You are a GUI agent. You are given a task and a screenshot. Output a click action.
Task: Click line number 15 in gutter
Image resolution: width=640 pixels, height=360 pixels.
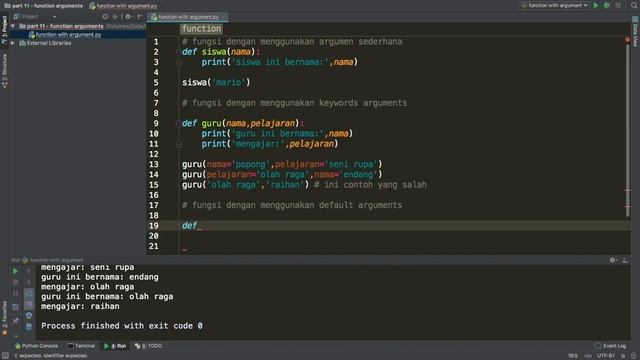153,185
